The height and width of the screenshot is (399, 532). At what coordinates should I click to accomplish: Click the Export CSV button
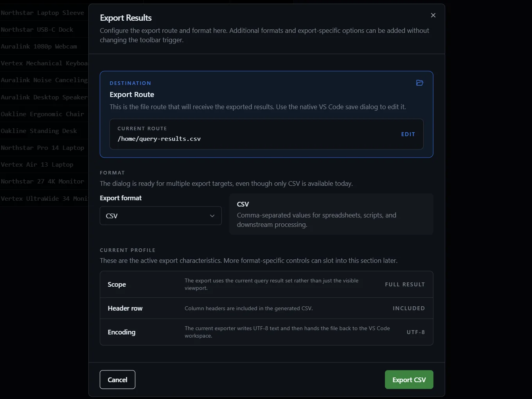click(409, 379)
